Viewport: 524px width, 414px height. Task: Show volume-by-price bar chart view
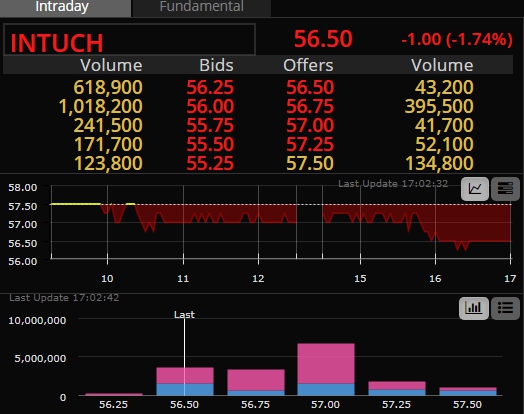(x=474, y=308)
